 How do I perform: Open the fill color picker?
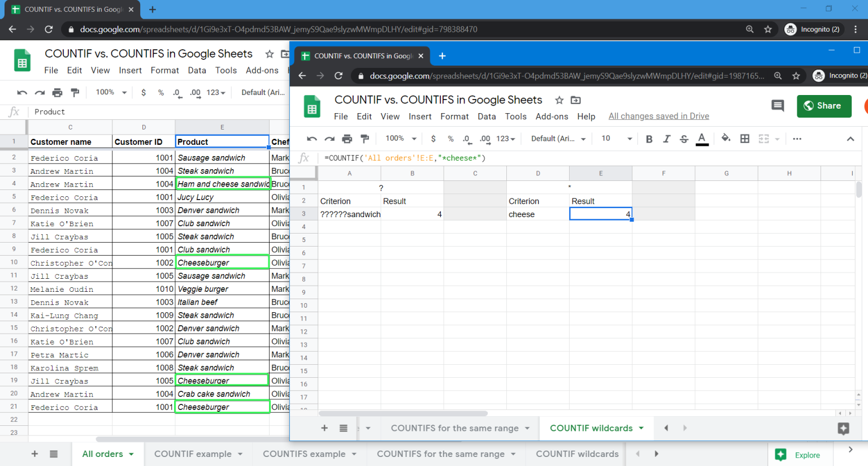click(726, 138)
